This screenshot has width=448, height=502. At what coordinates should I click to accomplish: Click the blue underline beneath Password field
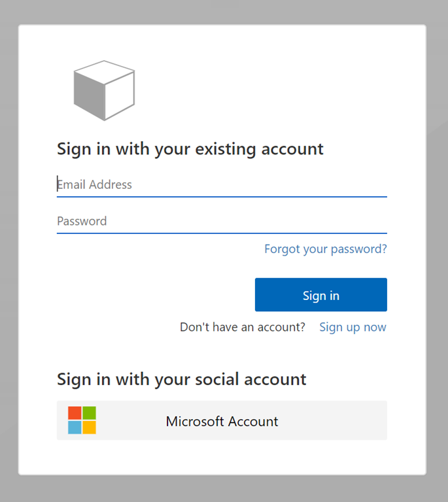pyautogui.click(x=222, y=233)
